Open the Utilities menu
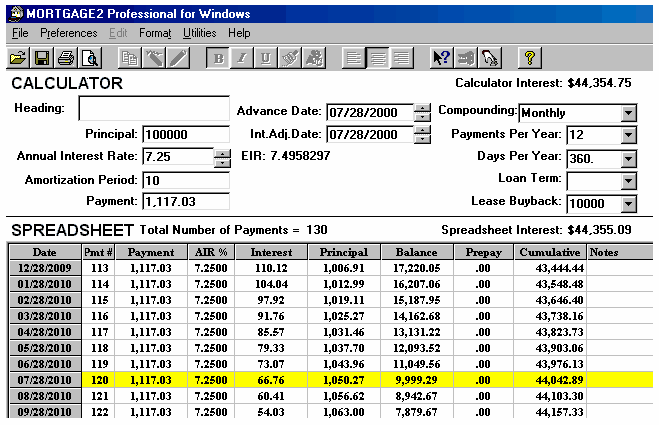Screen dimensions: 659x425 point(199,33)
